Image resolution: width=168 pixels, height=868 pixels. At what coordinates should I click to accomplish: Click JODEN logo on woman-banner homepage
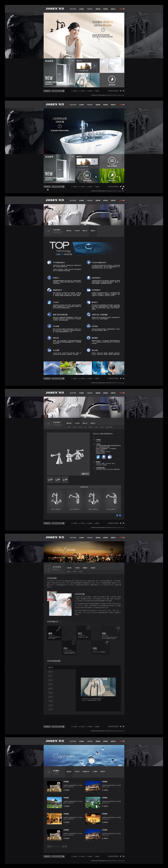[55, 9]
